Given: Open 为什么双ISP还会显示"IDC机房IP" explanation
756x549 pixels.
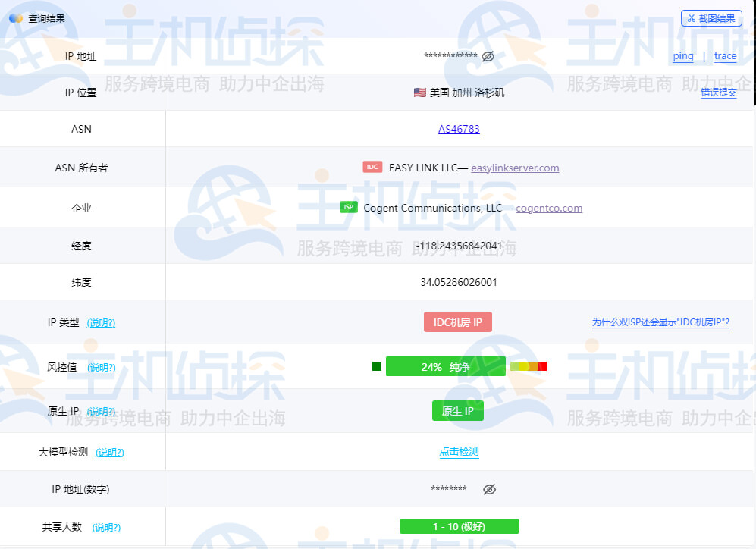Looking at the screenshot, I should 661,322.
